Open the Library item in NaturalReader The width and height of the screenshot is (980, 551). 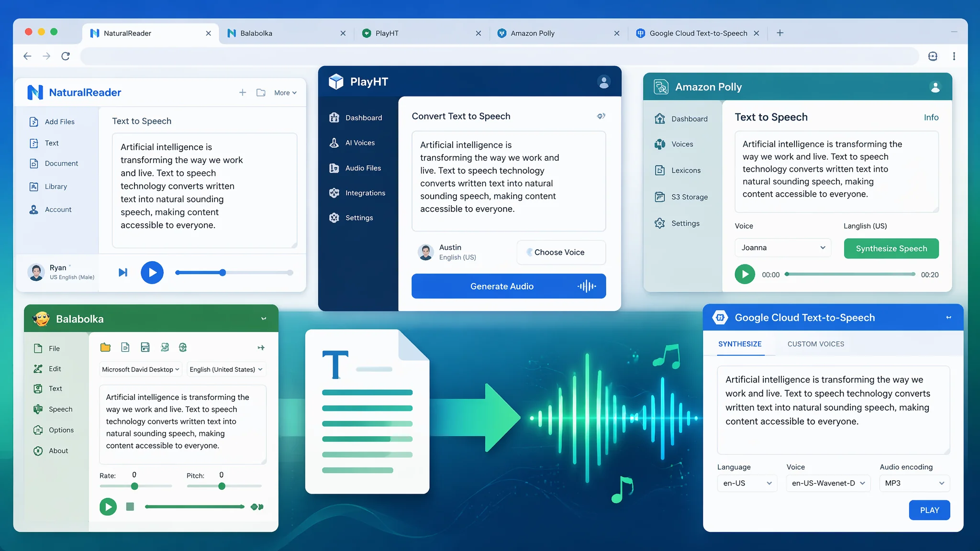(x=48, y=187)
